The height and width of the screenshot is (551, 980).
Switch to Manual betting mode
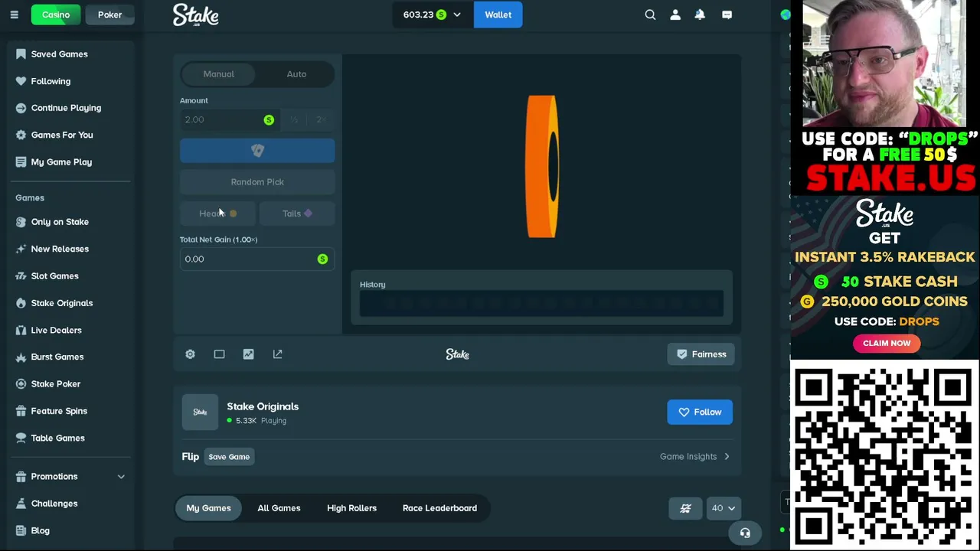219,74
